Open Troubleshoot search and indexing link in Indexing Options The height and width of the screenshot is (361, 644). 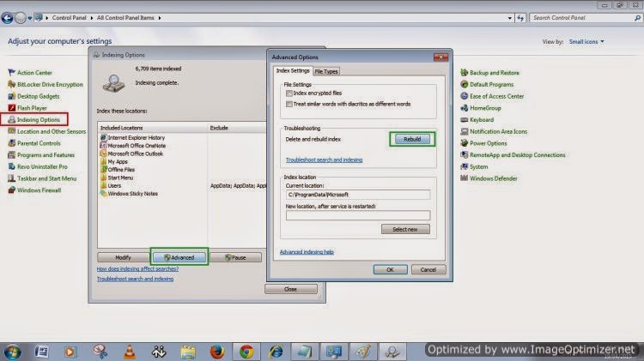(x=135, y=279)
